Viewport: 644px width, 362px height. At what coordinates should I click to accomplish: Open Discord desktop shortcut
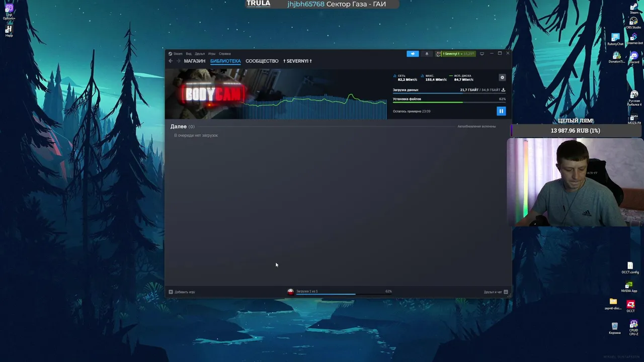[x=634, y=57]
